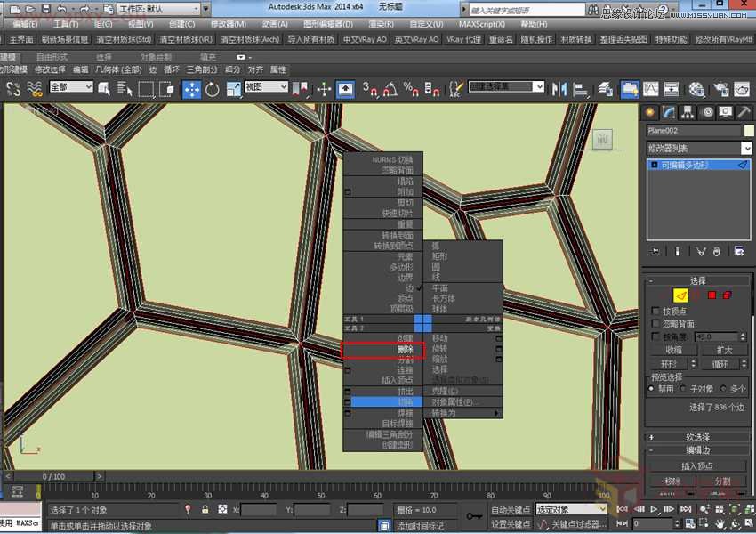The height and width of the screenshot is (534, 756).
Task: Open the 选定对象 key filter dropdown
Action: pos(571,509)
